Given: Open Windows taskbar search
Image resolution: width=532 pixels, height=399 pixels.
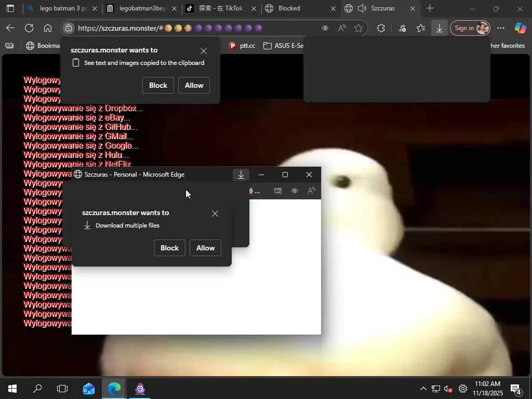Looking at the screenshot, I should coord(37,389).
